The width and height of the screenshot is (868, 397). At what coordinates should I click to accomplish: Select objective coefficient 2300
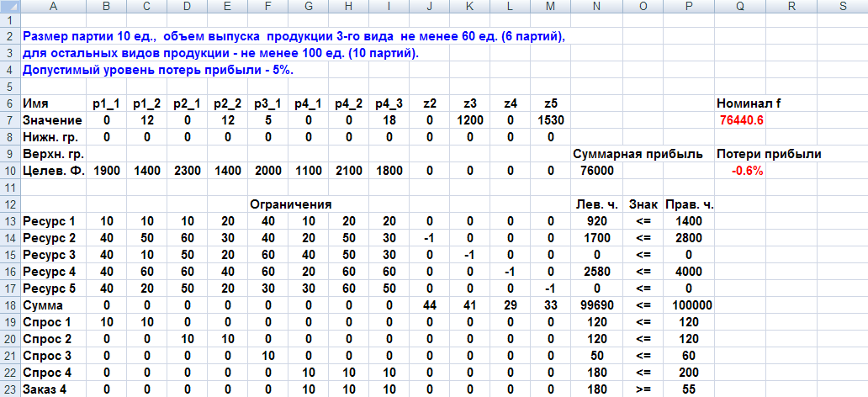click(x=187, y=171)
